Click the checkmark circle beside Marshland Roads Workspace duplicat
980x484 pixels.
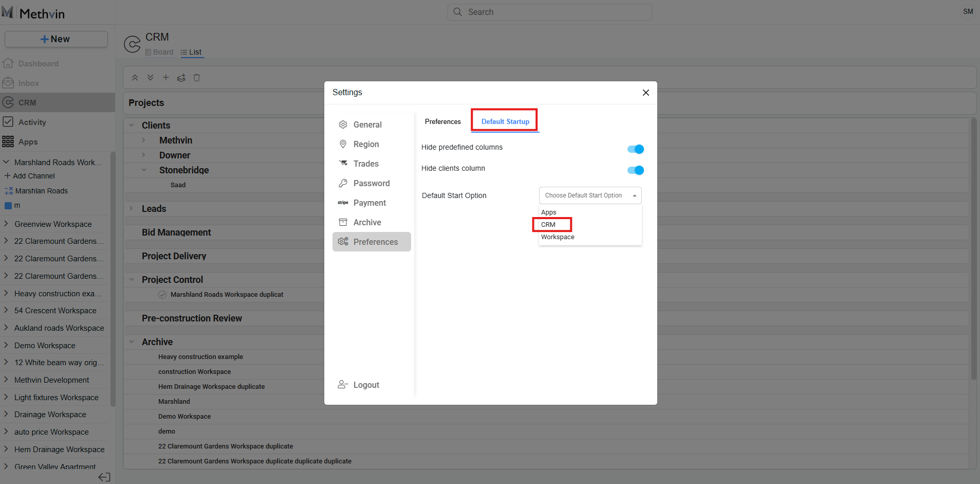pos(162,295)
